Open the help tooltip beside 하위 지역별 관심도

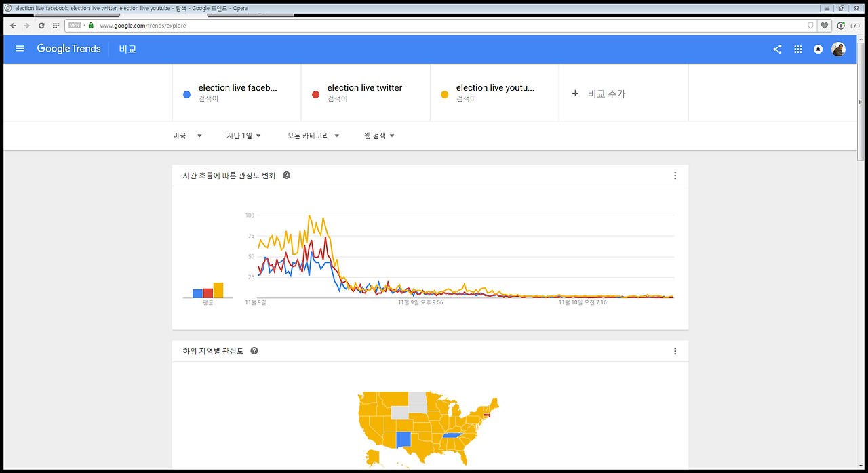pos(254,350)
